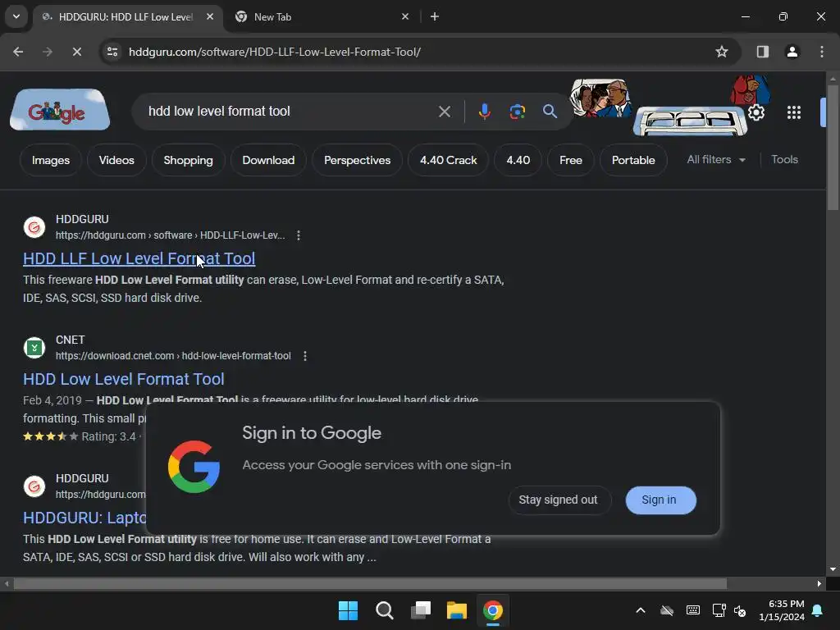Open CNET HDD Low Level Format Tool link

(124, 379)
